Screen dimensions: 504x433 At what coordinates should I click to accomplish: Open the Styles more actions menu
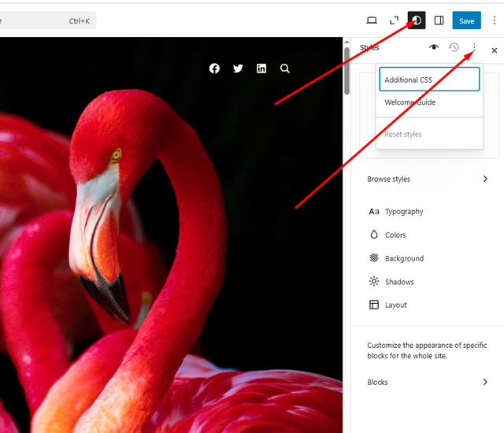(474, 48)
